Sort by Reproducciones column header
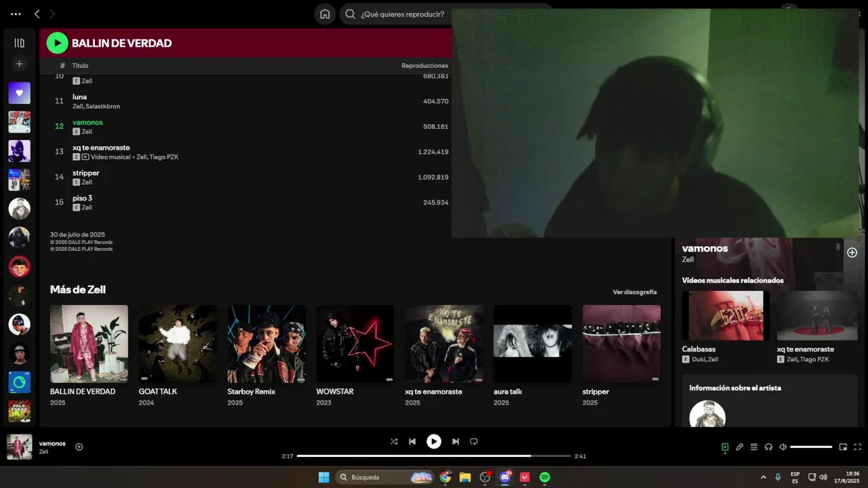Screen dimensions: 868x488 (x=425, y=66)
